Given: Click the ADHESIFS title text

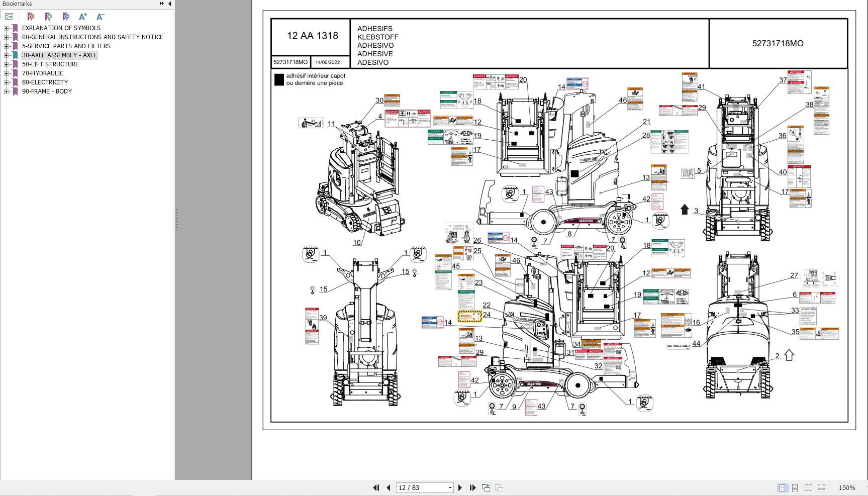Looking at the screenshot, I should (x=374, y=29).
